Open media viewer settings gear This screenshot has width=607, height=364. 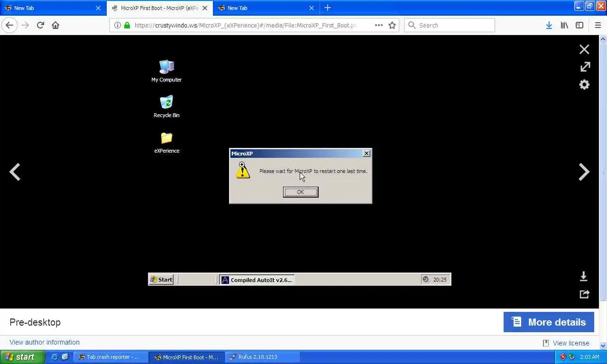585,85
